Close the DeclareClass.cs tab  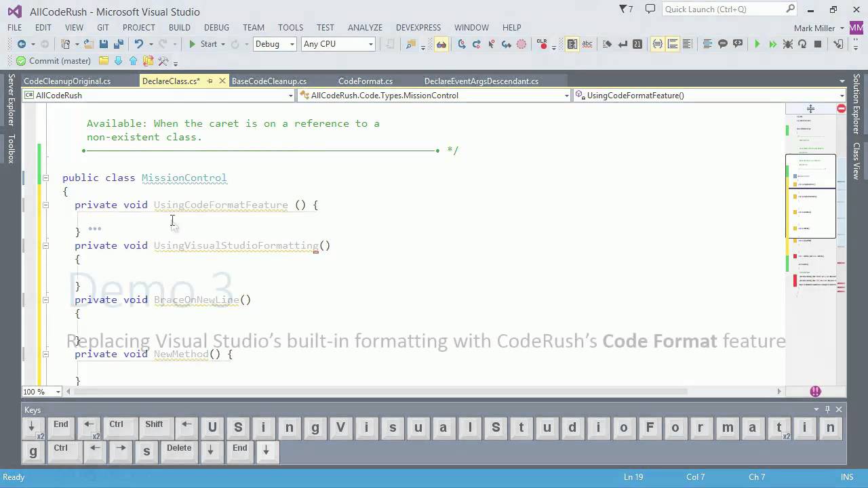[222, 81]
